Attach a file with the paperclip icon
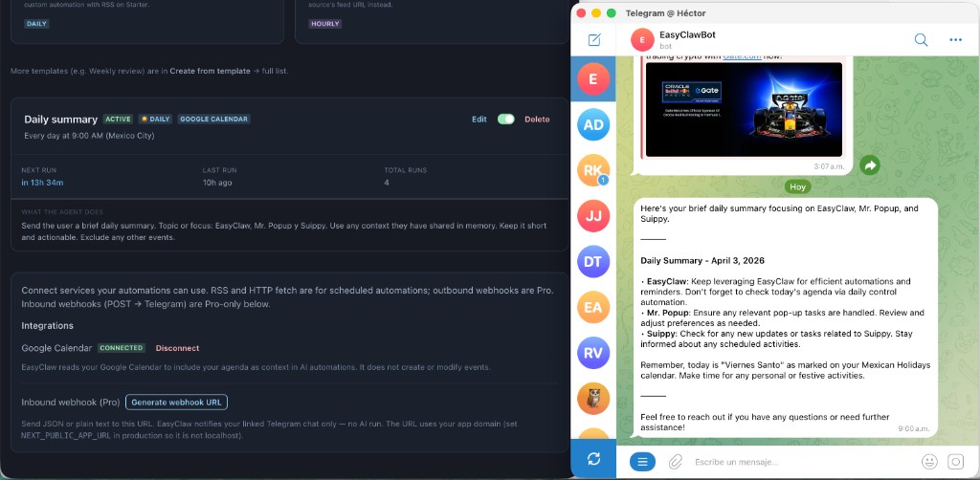Viewport: 980px width, 480px height. 675,462
